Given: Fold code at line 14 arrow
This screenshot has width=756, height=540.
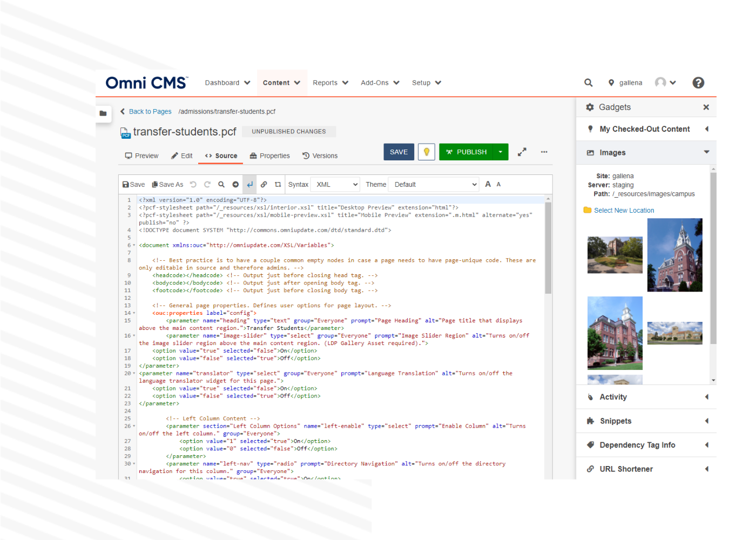Looking at the screenshot, I should (134, 313).
